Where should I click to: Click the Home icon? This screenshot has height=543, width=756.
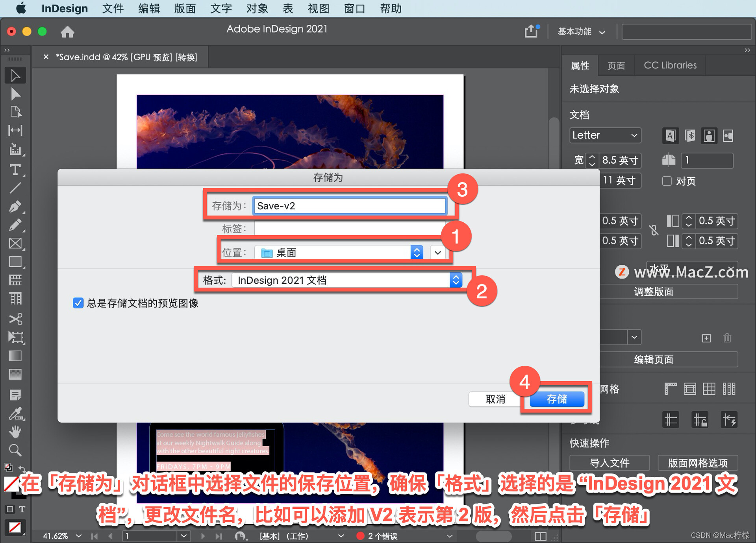(67, 31)
